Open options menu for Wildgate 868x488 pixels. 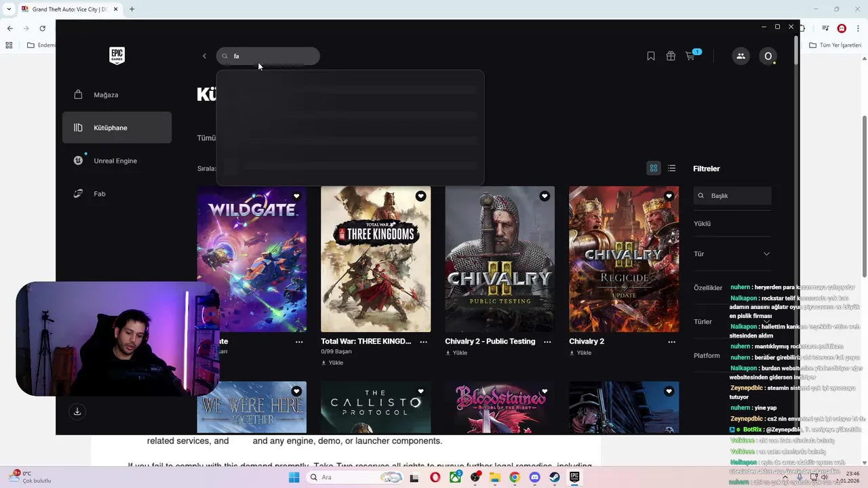click(299, 342)
